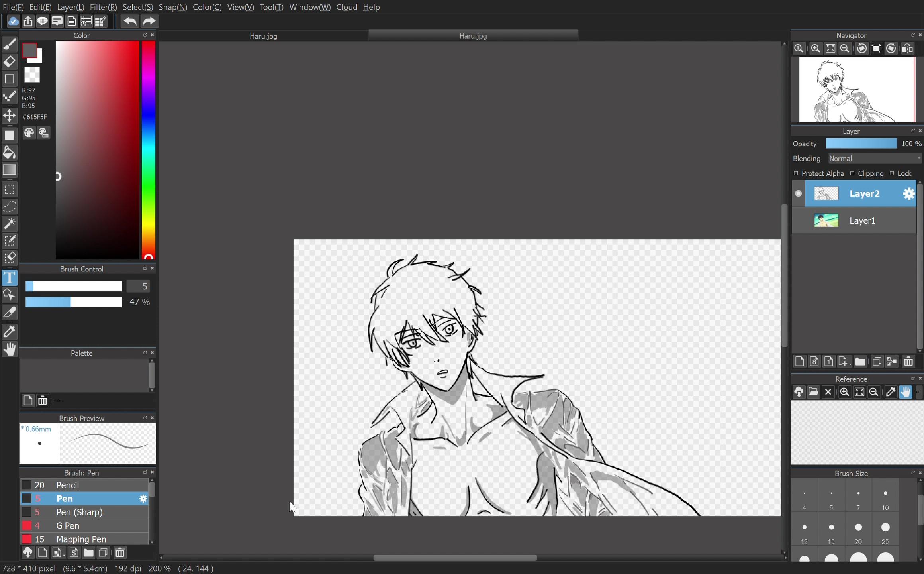Select the Fill bucket tool

point(10,152)
